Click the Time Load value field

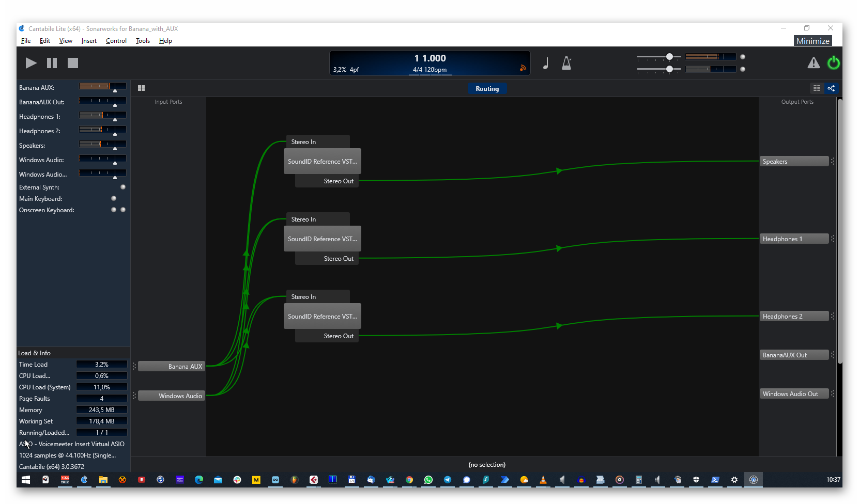click(102, 365)
